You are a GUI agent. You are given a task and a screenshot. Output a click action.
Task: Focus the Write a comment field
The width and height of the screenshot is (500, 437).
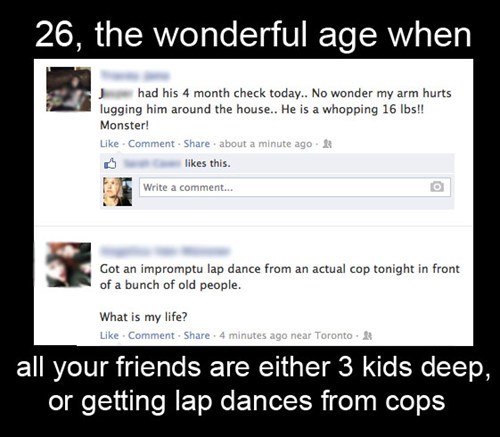(x=295, y=187)
